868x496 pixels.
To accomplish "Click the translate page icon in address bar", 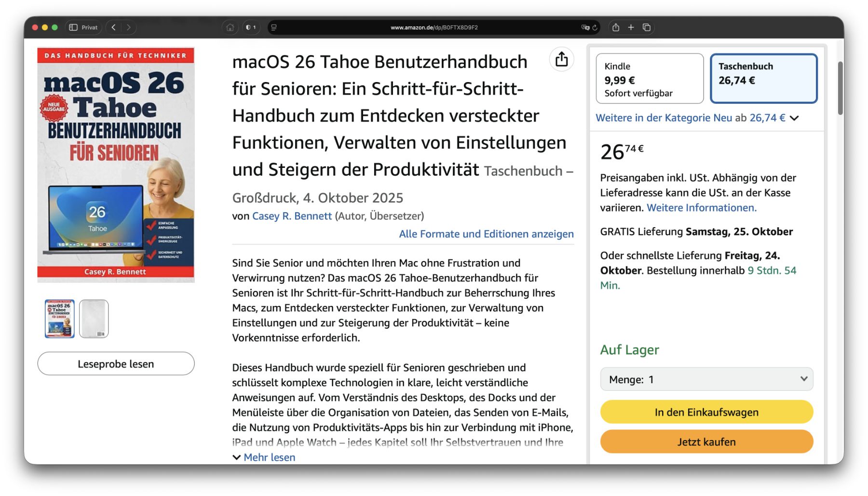I will (x=585, y=28).
